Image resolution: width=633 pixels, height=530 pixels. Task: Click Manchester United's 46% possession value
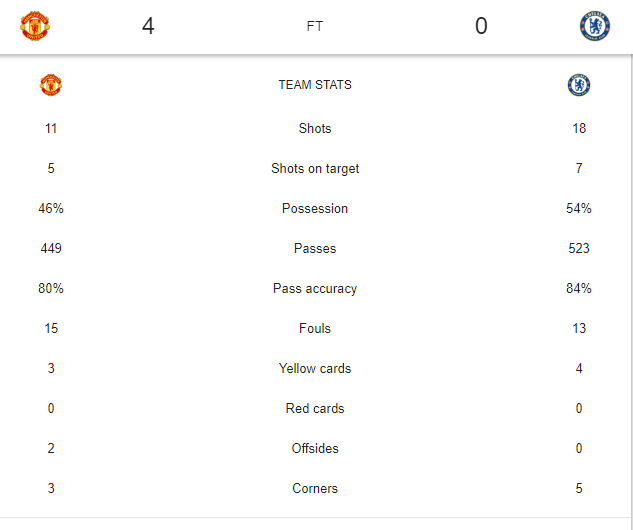click(51, 208)
